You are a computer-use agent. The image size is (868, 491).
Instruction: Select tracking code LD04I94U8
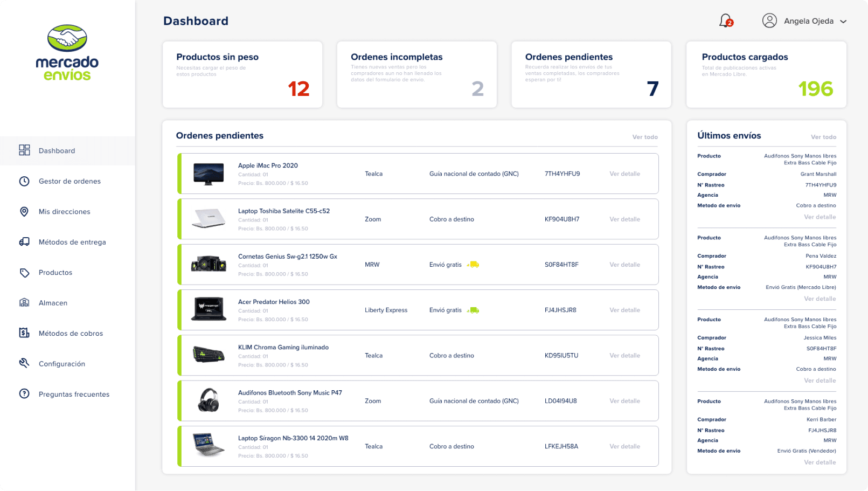(560, 401)
